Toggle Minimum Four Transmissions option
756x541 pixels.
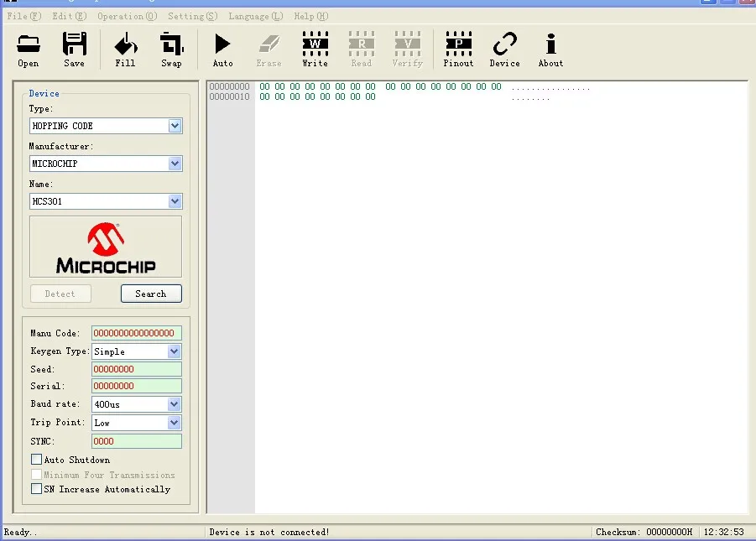(x=36, y=475)
